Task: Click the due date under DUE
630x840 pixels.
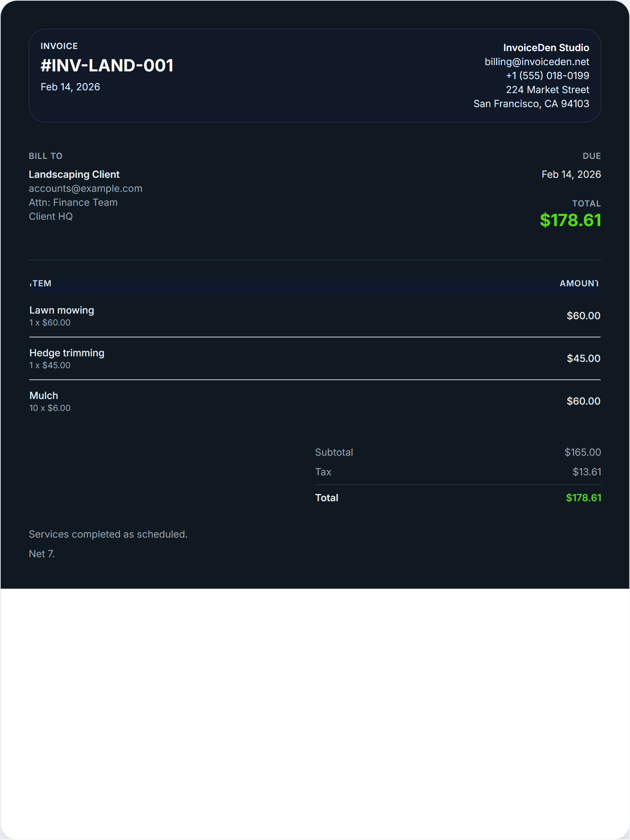Action: tap(571, 174)
